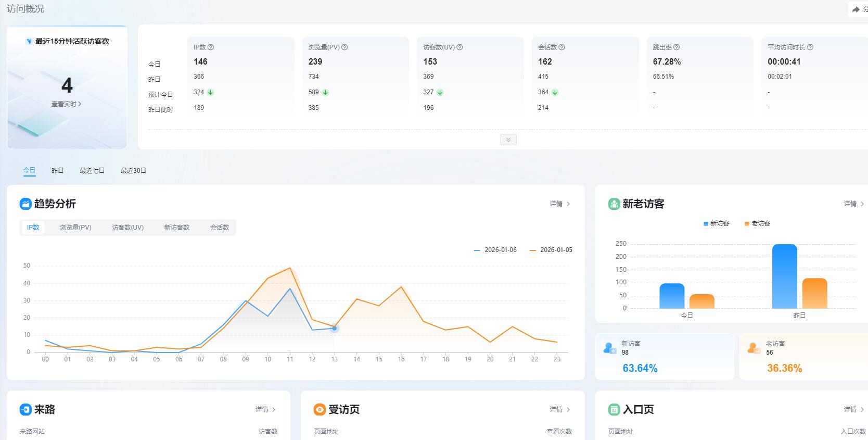The height and width of the screenshot is (440, 868).
Task: Toggle the 新访客 legend in bar chart
Action: (x=716, y=223)
